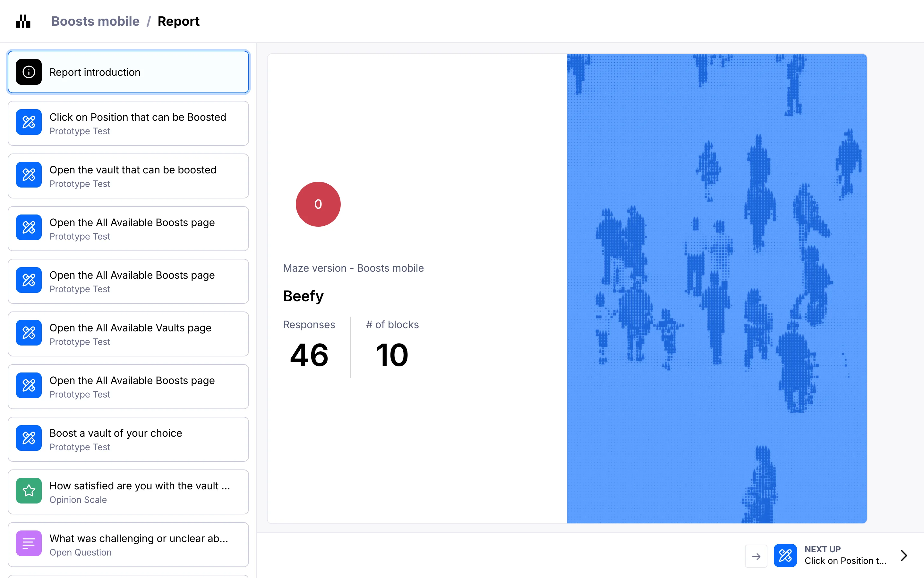
Task: Click the purple Open Question icon
Action: point(29,544)
